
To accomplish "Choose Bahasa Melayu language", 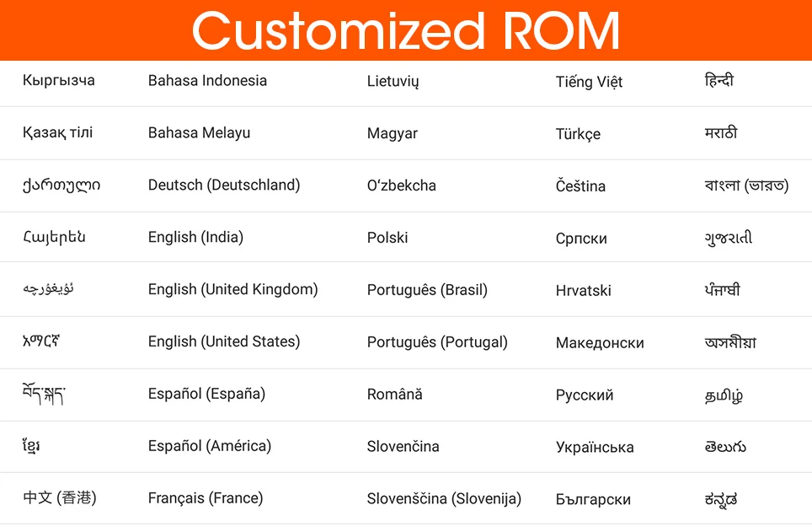I will pos(199,132).
